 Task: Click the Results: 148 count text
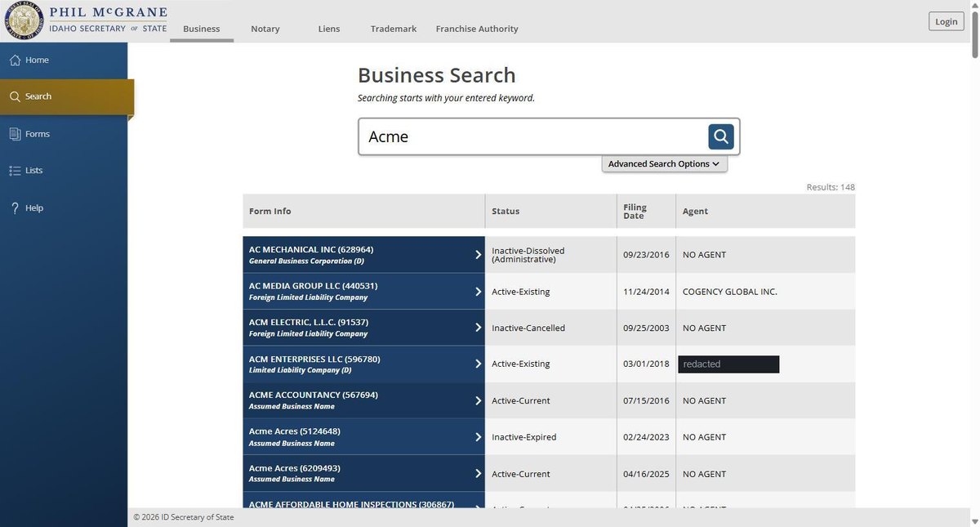tap(831, 187)
